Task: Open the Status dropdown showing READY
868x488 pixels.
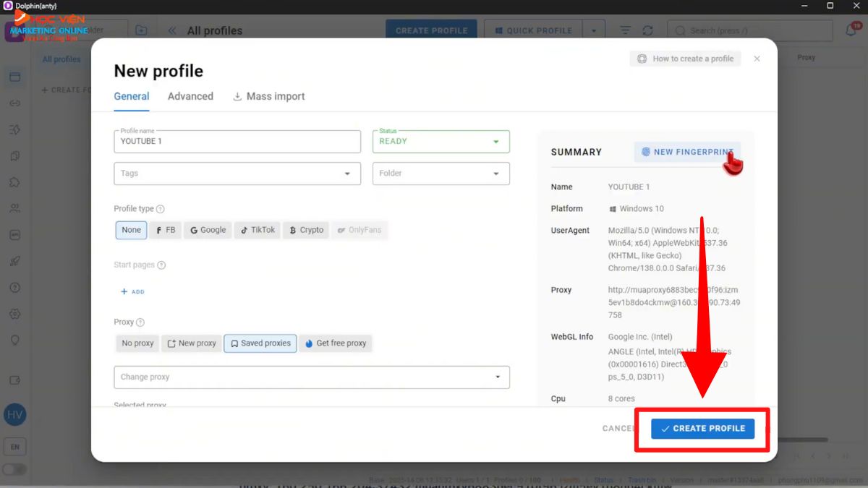Action: click(441, 142)
